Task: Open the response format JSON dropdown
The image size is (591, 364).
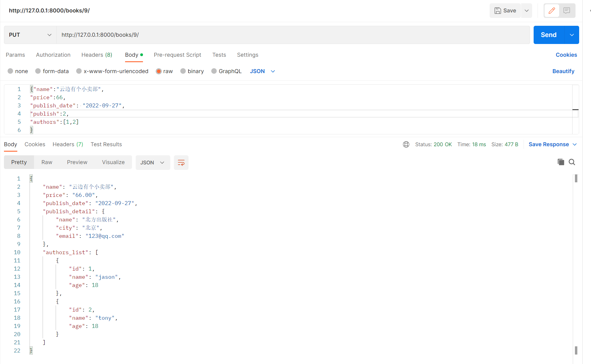Action: click(152, 163)
